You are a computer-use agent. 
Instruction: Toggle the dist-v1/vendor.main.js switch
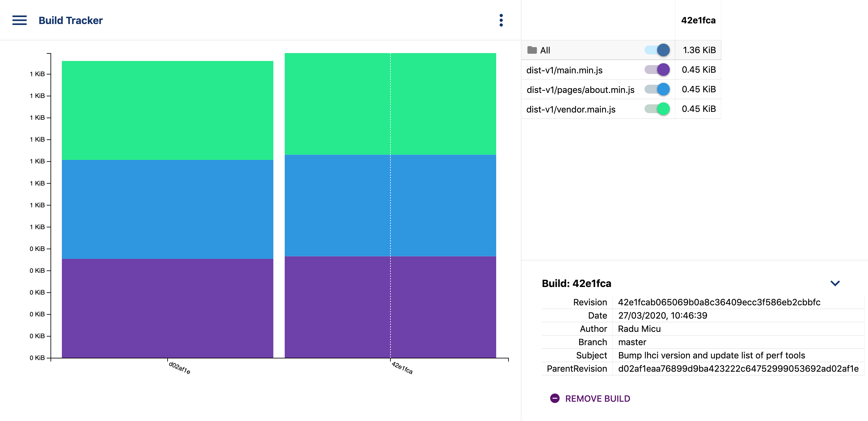point(657,109)
